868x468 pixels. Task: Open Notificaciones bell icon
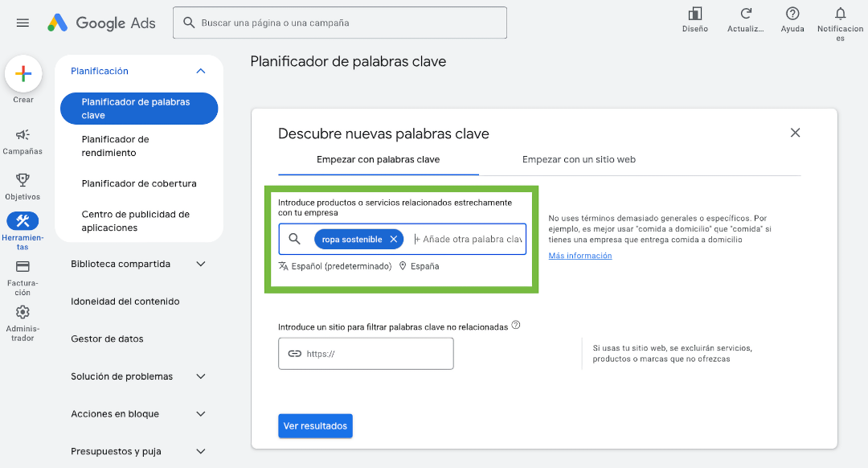(x=841, y=14)
